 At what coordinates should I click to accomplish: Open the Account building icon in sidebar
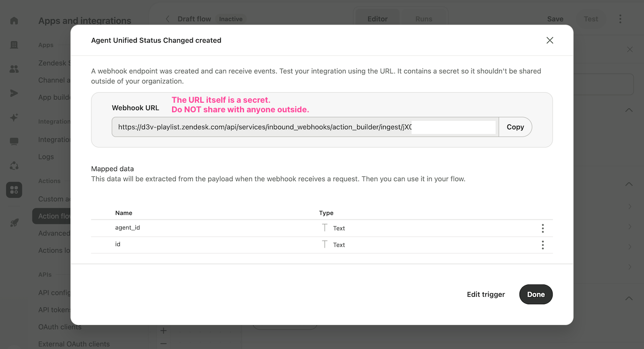[x=14, y=45]
